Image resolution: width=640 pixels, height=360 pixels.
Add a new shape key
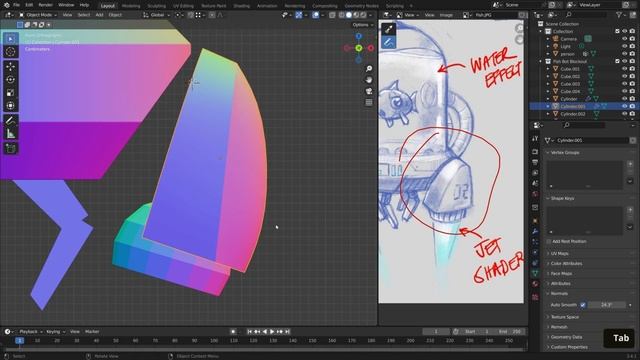click(x=630, y=209)
